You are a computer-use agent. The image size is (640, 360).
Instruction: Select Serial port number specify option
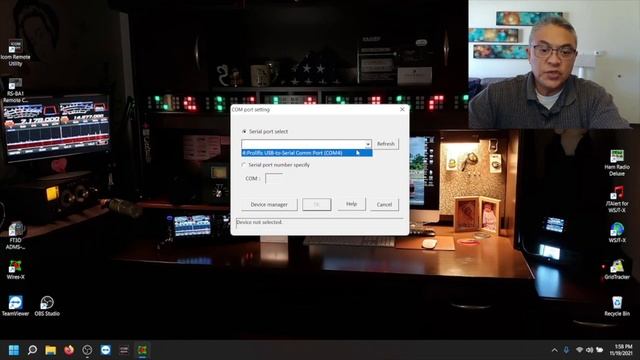pyautogui.click(x=244, y=165)
